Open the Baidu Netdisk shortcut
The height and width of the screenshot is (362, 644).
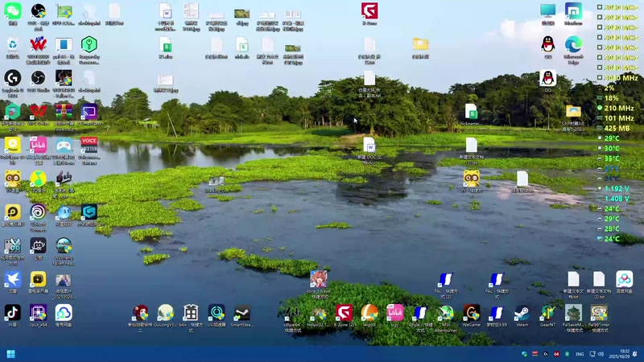[x=624, y=280]
